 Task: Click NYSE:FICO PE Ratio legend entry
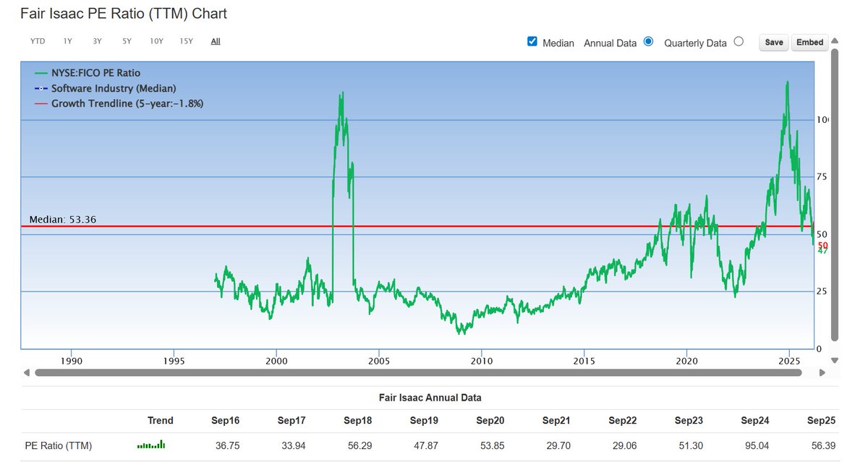[x=87, y=73]
